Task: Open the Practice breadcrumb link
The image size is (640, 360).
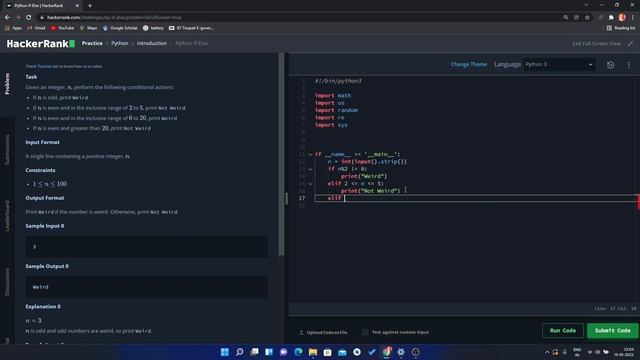Action: pos(92,43)
